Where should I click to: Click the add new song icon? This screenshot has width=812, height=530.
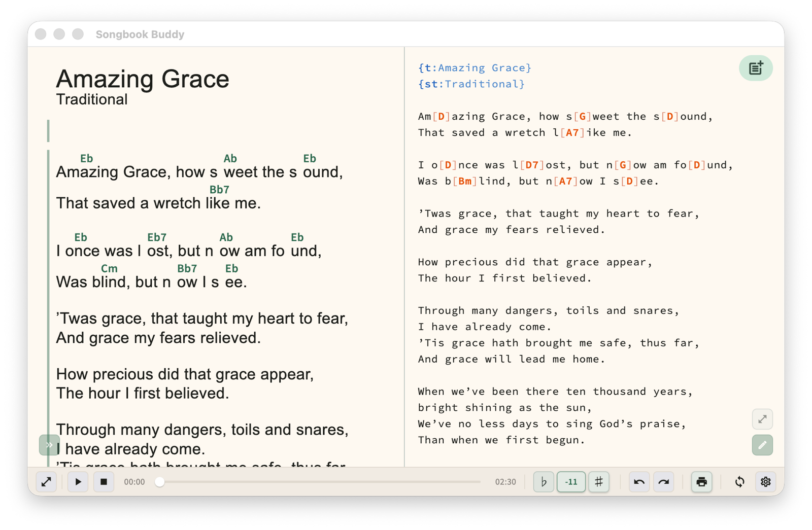(x=756, y=68)
